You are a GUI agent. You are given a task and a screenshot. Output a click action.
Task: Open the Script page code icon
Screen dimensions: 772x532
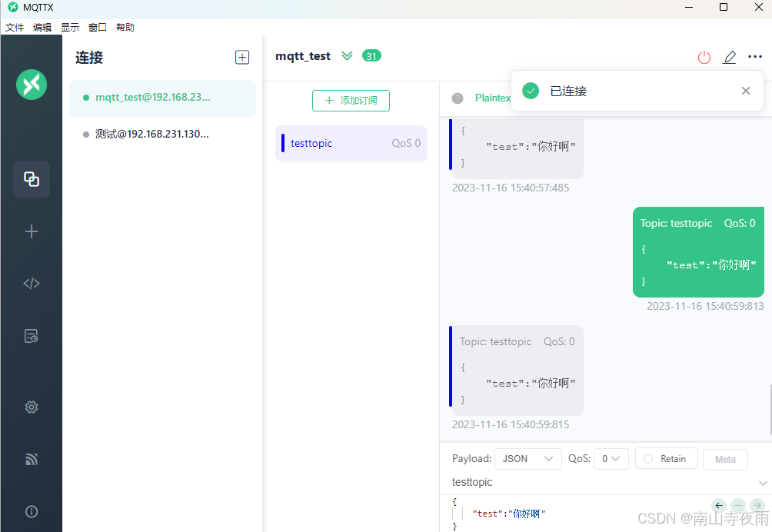(x=32, y=284)
